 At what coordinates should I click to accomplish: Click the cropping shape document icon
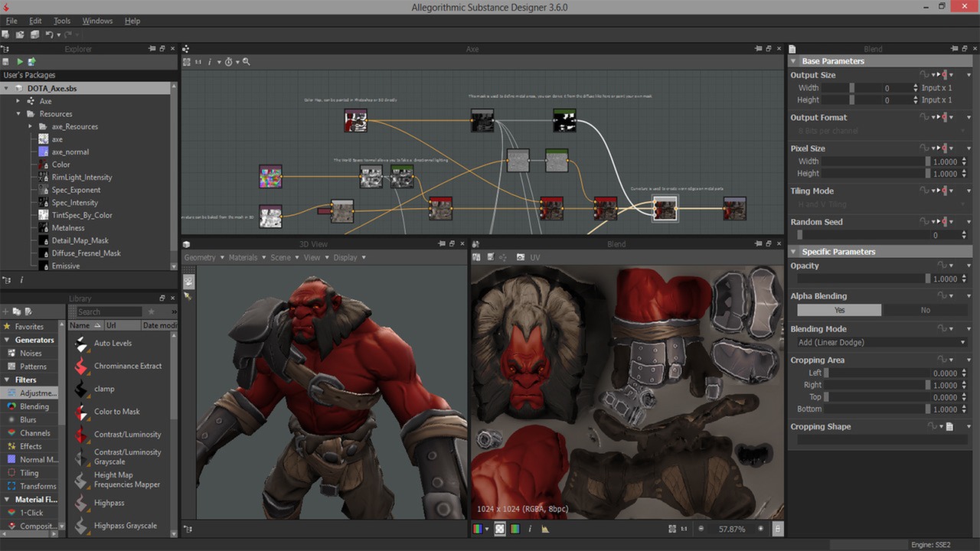pyautogui.click(x=949, y=427)
